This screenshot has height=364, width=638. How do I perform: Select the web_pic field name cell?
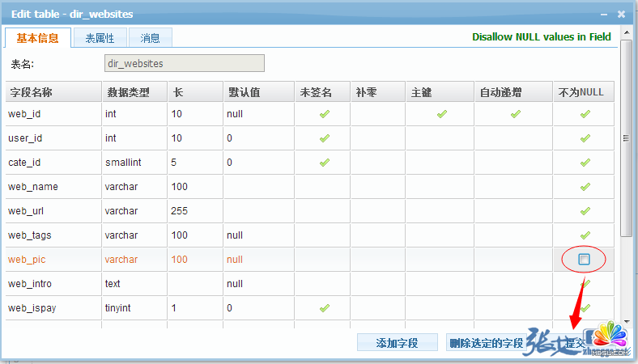click(x=53, y=260)
